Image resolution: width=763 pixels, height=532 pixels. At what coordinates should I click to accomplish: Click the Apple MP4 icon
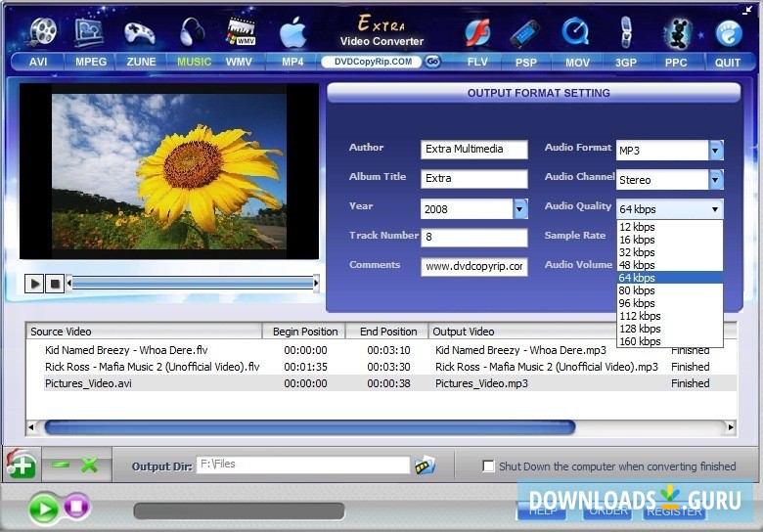click(x=292, y=32)
